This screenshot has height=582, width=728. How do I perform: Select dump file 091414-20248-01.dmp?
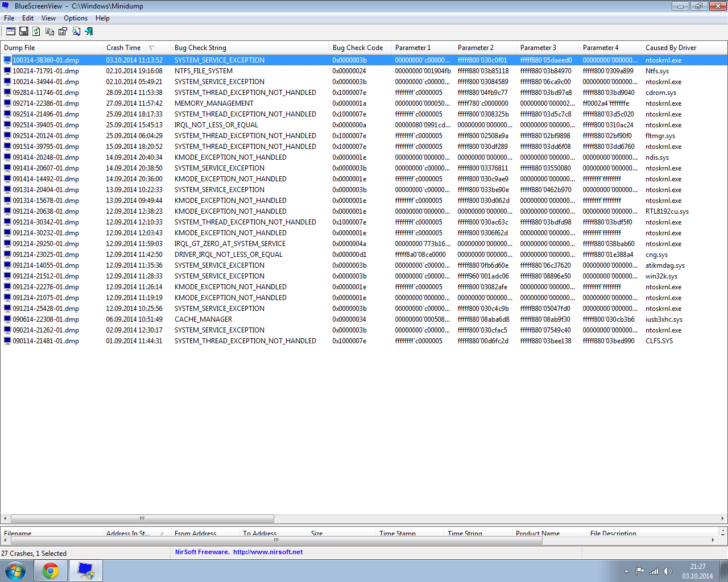tap(46, 157)
